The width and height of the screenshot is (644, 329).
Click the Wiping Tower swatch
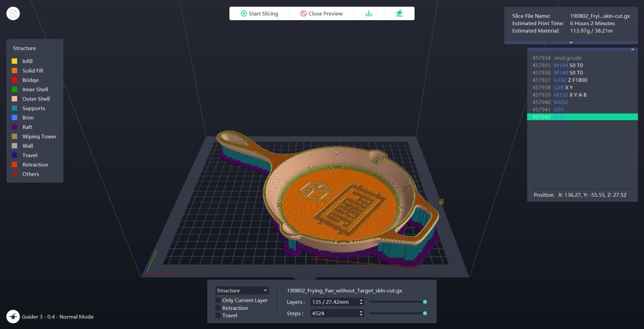click(x=14, y=136)
